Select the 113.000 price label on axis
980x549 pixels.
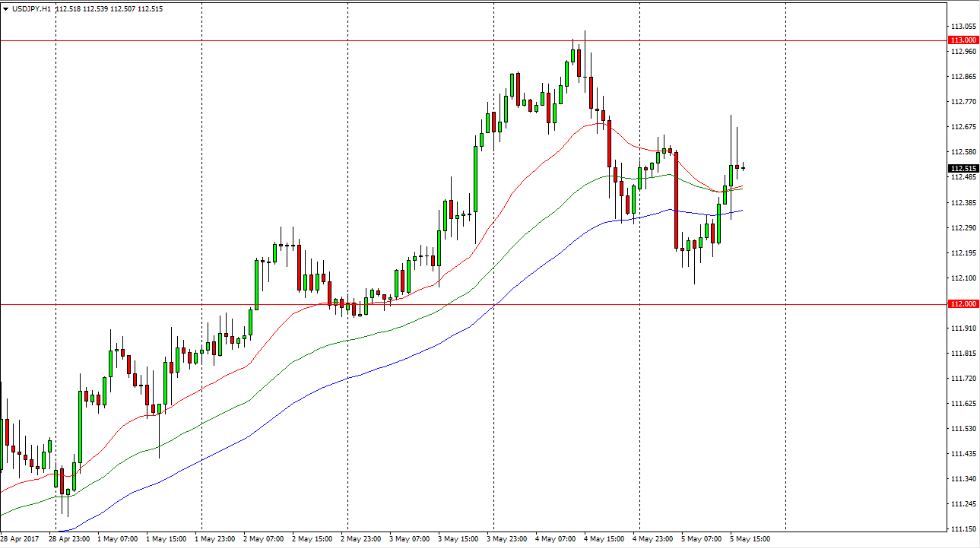[x=963, y=40]
